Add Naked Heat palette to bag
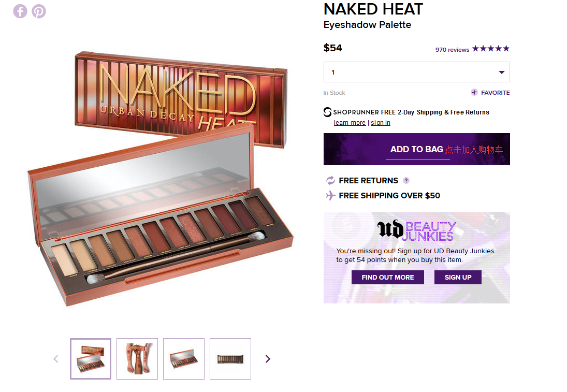 [x=416, y=149]
